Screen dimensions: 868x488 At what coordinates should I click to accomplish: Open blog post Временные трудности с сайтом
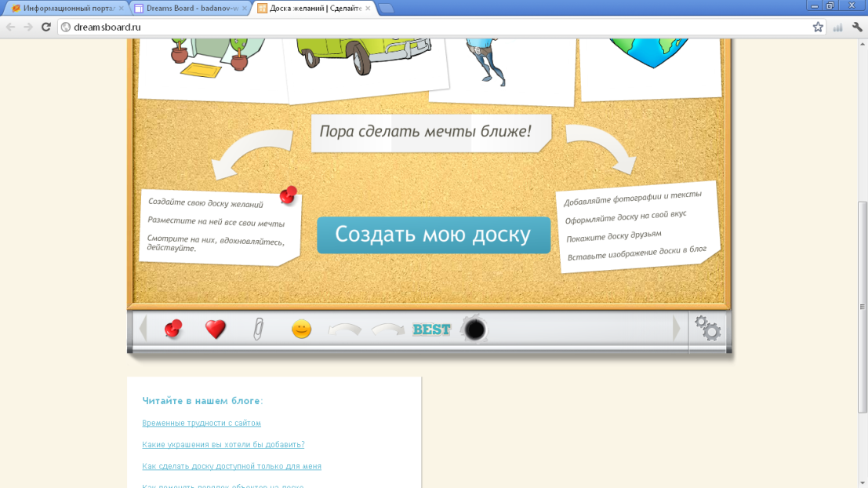(x=202, y=423)
